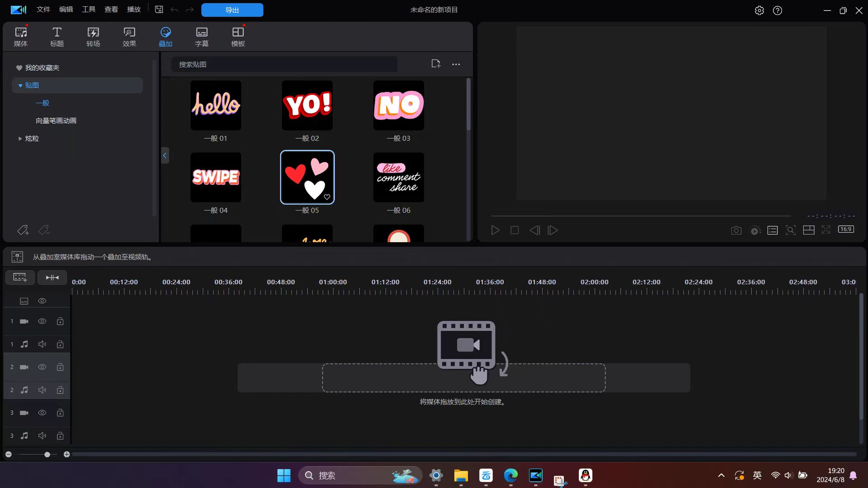Click the fit timeline to window icon
This screenshot has height=488, width=868.
click(52, 277)
